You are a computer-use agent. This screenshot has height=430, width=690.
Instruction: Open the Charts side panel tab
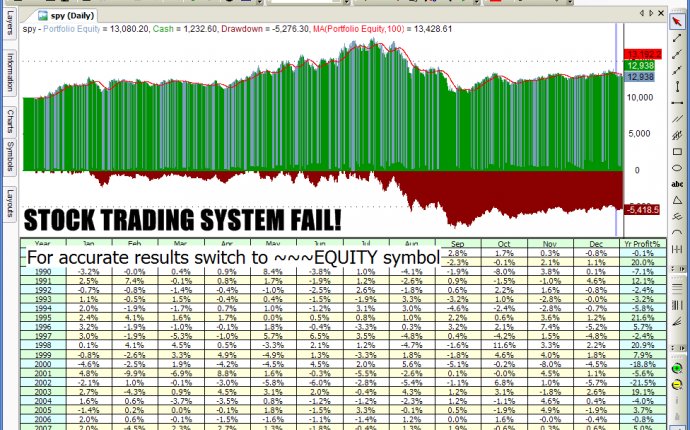(10, 121)
